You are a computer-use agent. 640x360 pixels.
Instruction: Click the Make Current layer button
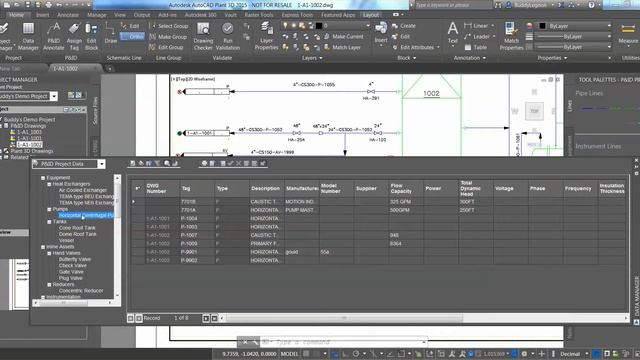click(x=343, y=36)
